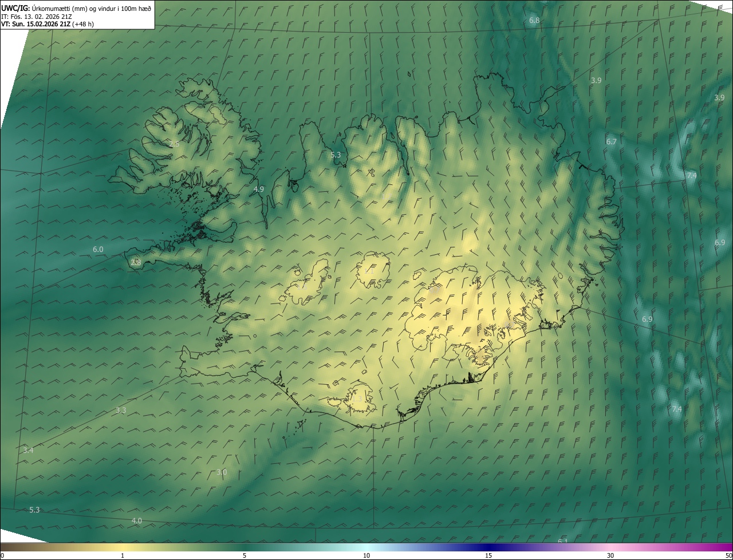The image size is (733, 560).
Task: Click the 3.0 value over the southern ocean
Action: (x=222, y=472)
